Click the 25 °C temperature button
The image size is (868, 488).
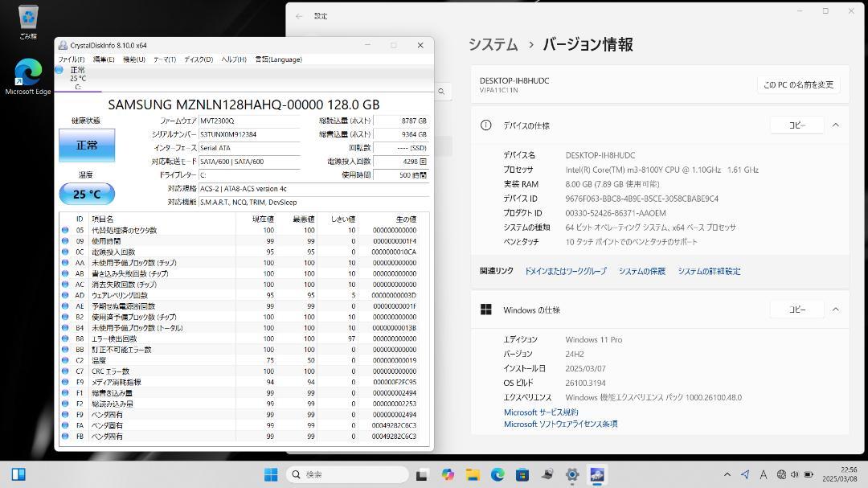87,194
